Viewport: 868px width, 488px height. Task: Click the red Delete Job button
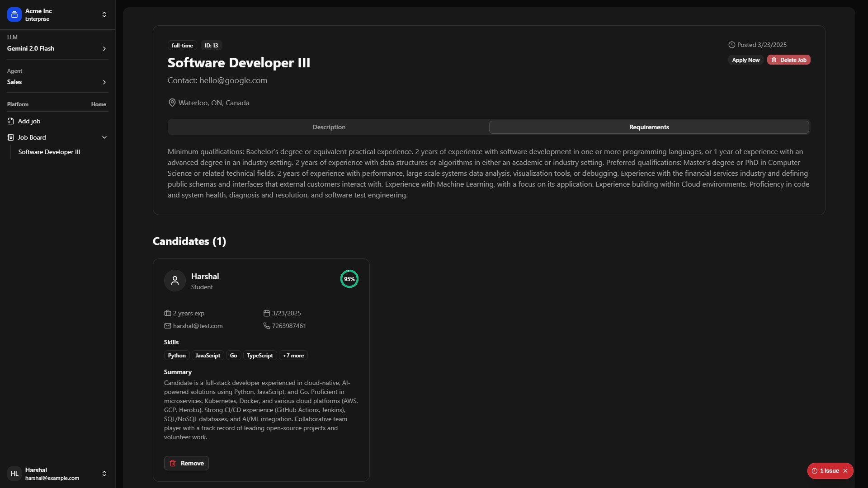pos(788,60)
